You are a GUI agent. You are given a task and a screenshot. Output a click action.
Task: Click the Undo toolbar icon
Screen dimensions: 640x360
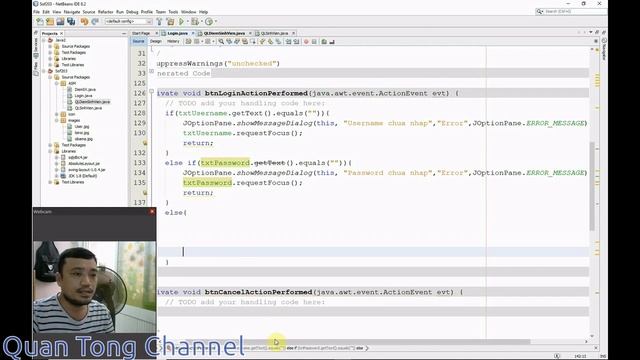tap(84, 22)
